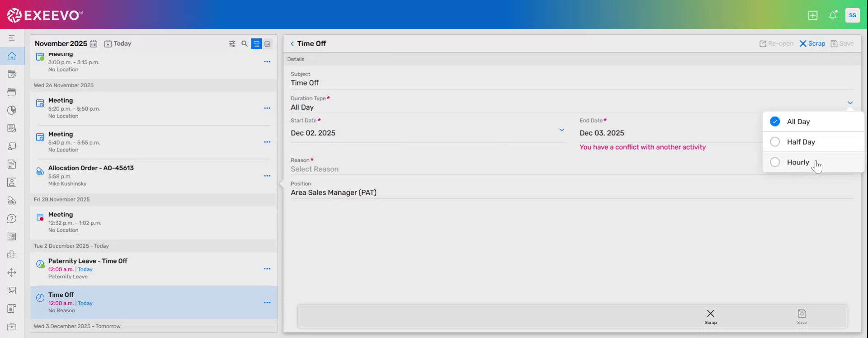Switch to the calendar grid view
Screen dimensions: 868x338
tap(268, 44)
